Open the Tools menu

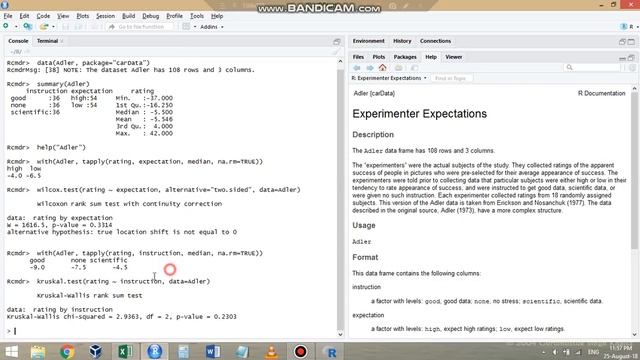pyautogui.click(x=197, y=16)
